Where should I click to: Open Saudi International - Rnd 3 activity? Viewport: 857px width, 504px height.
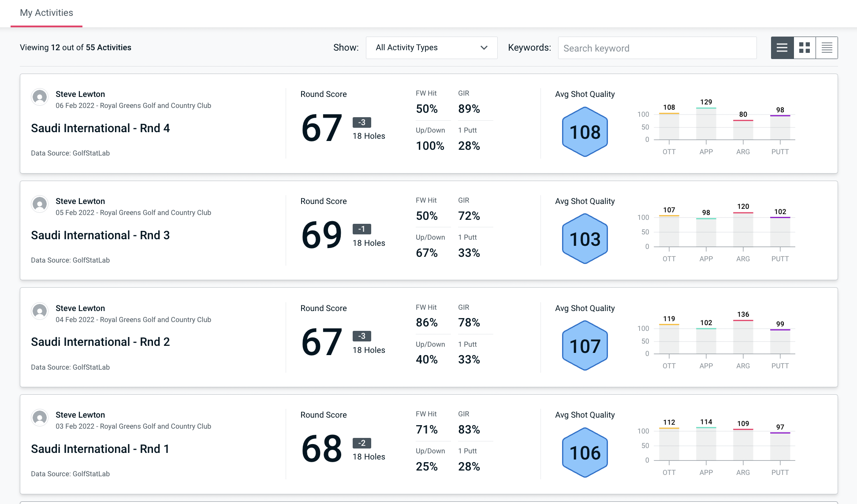pyautogui.click(x=100, y=235)
